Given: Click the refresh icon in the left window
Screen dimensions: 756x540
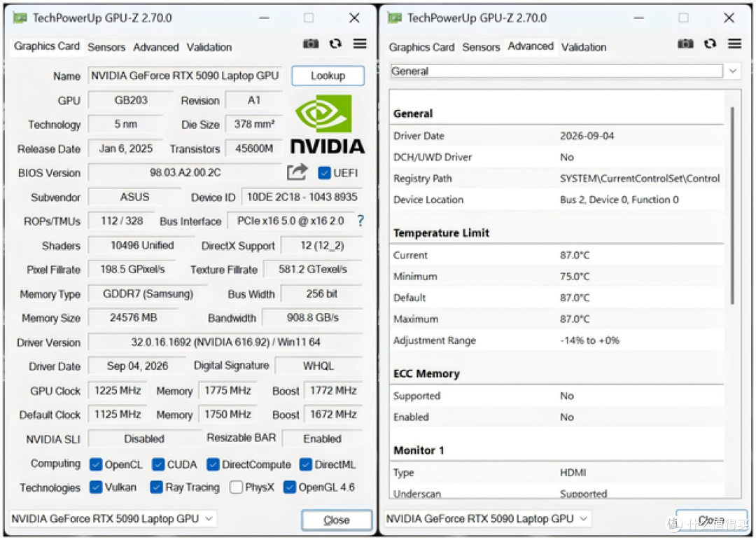Looking at the screenshot, I should [x=335, y=44].
